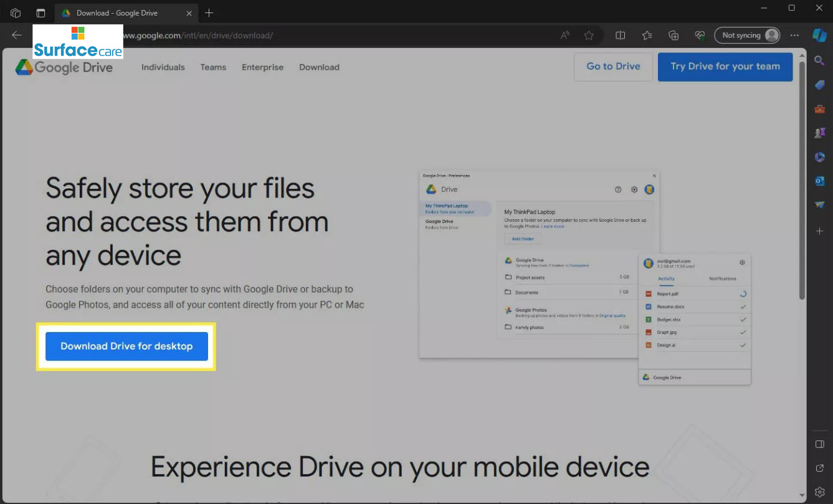This screenshot has width=833, height=504.
Task: Open the Teams nav menu
Action: [213, 67]
